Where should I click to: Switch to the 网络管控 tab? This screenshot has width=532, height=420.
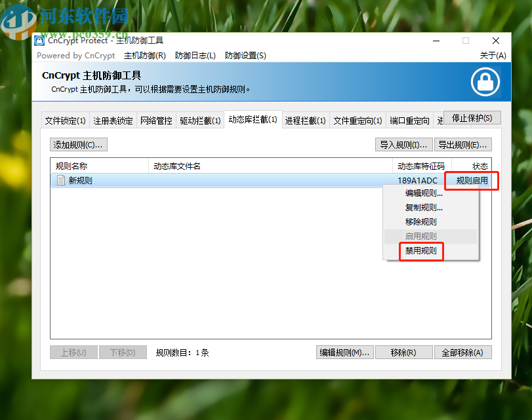click(156, 121)
